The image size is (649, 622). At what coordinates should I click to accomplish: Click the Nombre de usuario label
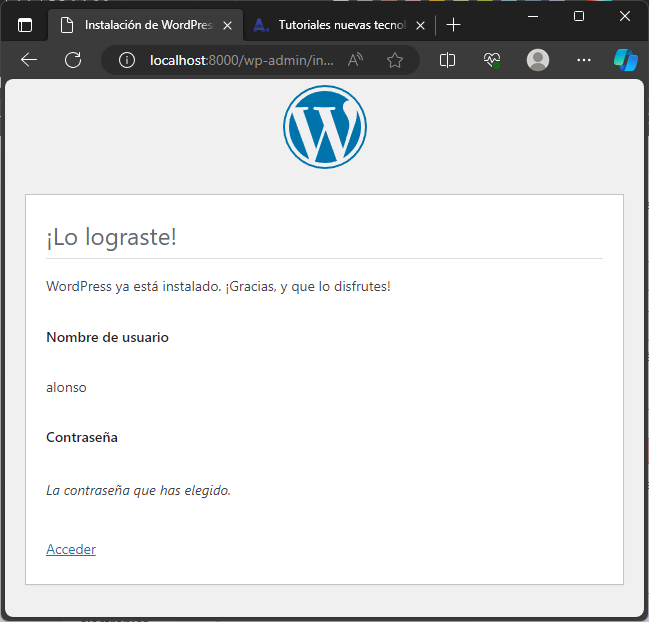coord(107,337)
